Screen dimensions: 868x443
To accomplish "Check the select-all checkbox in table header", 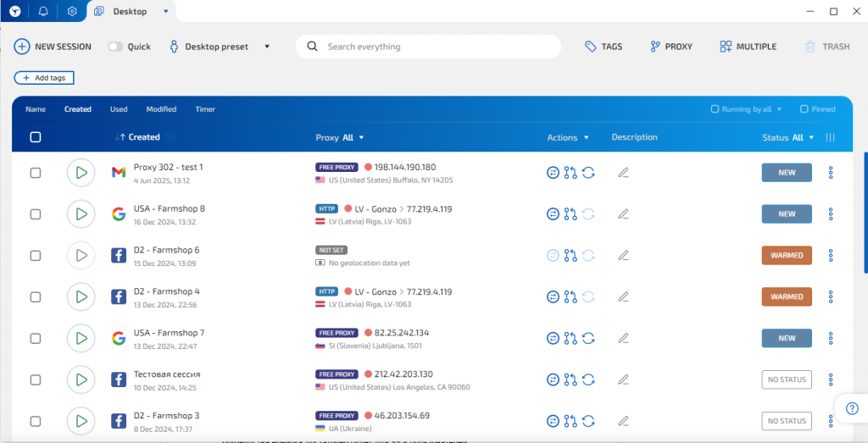I will [x=36, y=137].
